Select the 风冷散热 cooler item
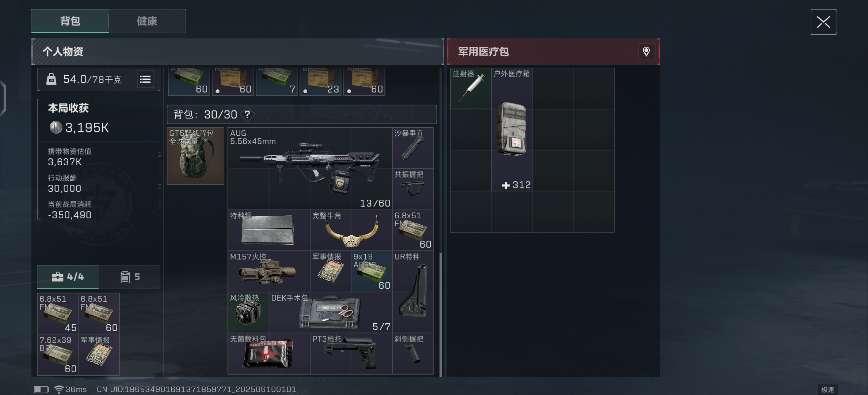Image resolution: width=868 pixels, height=395 pixels. point(248,312)
